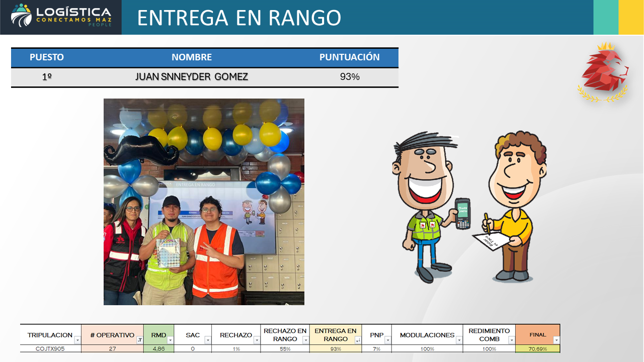Click the yellow color block in header
Image resolution: width=644 pixels, height=362 pixels.
[631, 17]
